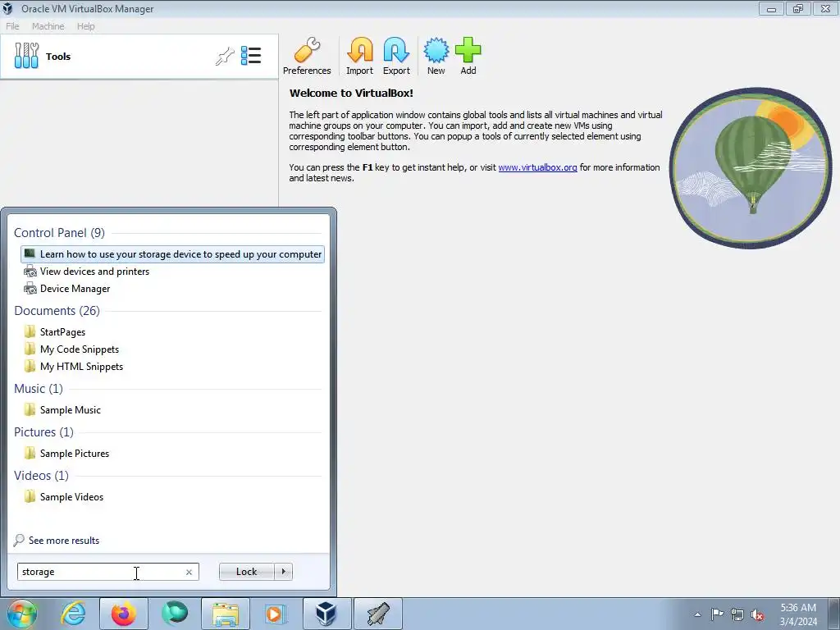Open the Machine menu

(48, 26)
